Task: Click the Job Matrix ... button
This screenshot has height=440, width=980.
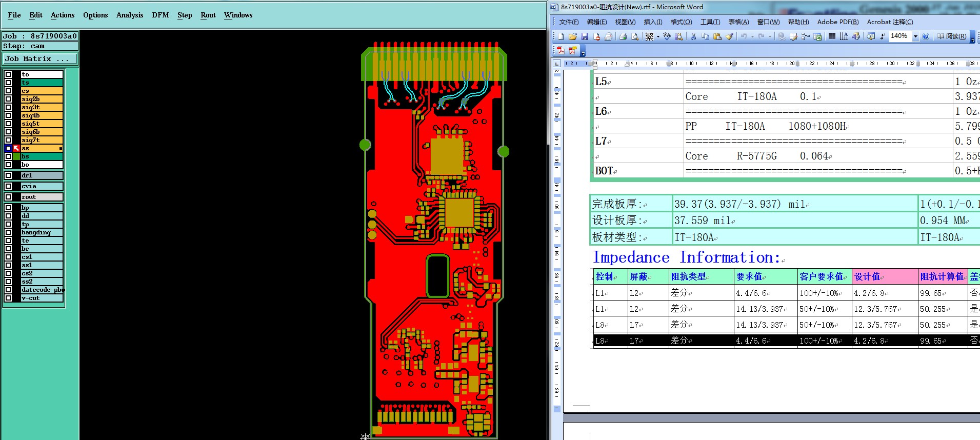Action: [x=40, y=59]
